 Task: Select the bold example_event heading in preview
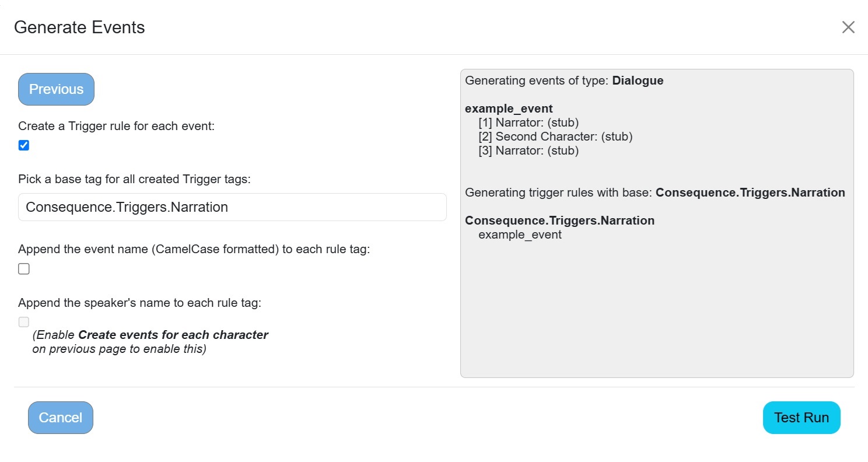pyautogui.click(x=509, y=108)
